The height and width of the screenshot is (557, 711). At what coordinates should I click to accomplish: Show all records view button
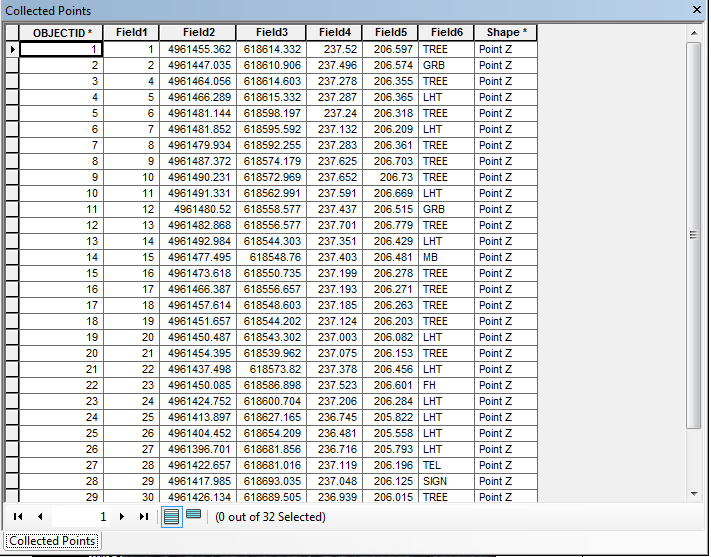(171, 517)
